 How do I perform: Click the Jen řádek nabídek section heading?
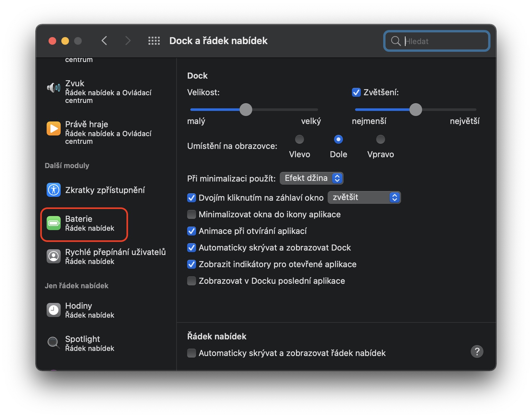tap(76, 286)
